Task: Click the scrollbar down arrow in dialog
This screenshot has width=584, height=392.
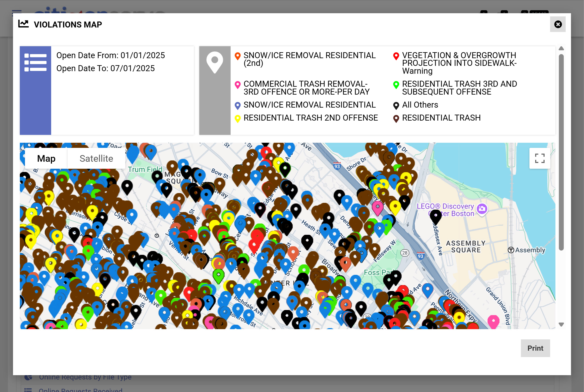Action: point(561,324)
